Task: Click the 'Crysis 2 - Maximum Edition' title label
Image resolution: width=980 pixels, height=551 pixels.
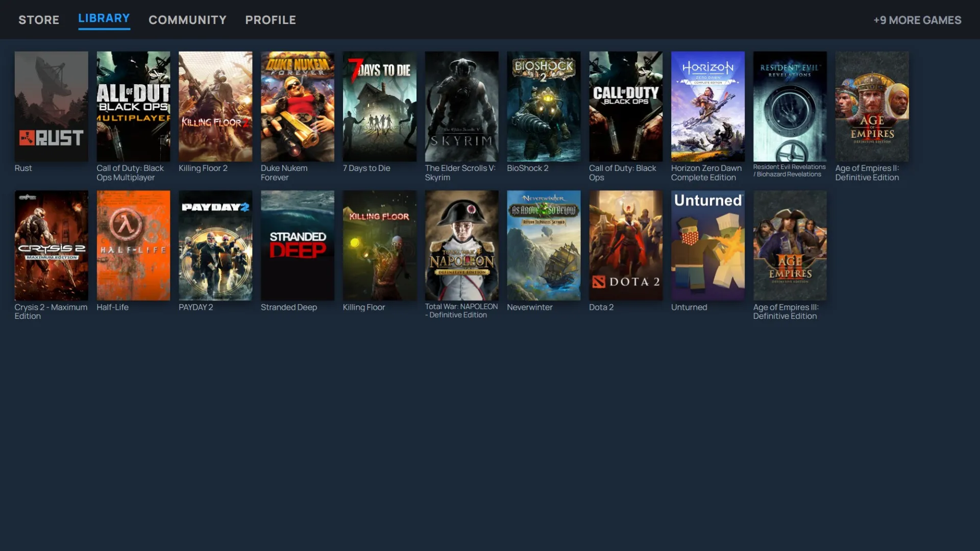Action: (x=51, y=311)
